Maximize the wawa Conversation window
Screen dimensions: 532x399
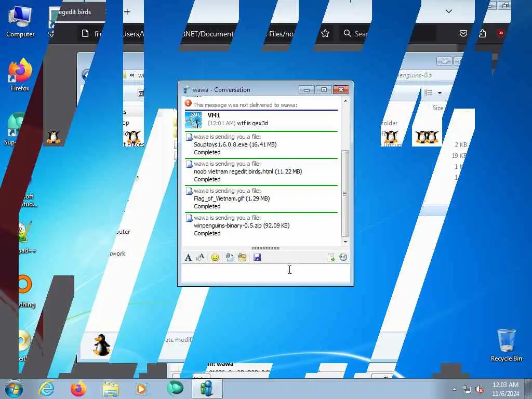point(324,90)
